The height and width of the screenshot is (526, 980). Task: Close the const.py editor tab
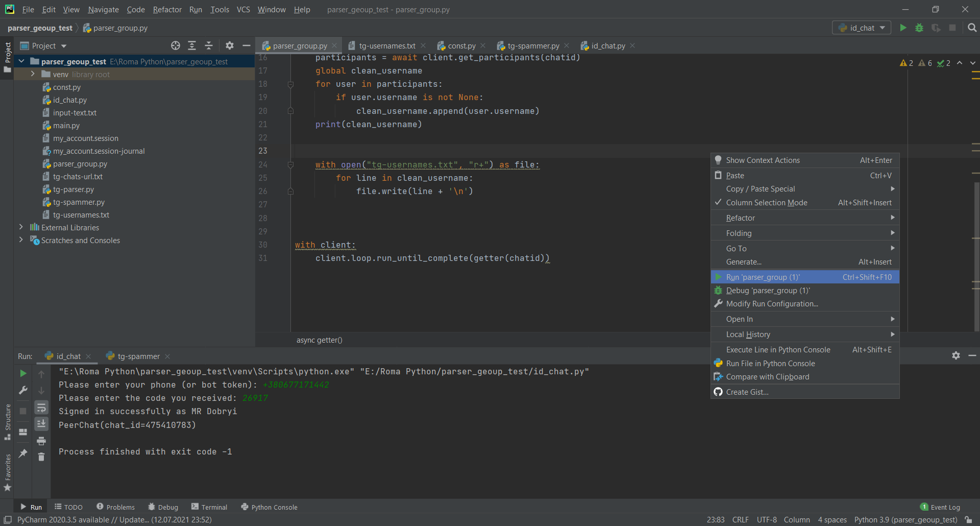pyautogui.click(x=483, y=45)
